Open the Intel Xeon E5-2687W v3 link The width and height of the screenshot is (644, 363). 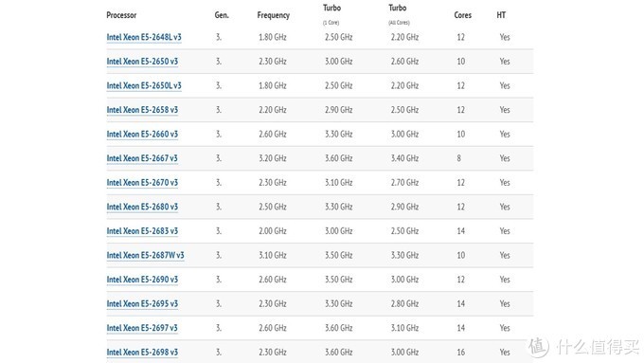[x=146, y=255]
